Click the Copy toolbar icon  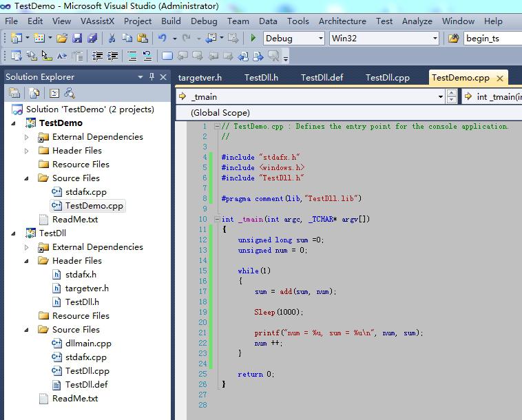point(127,39)
